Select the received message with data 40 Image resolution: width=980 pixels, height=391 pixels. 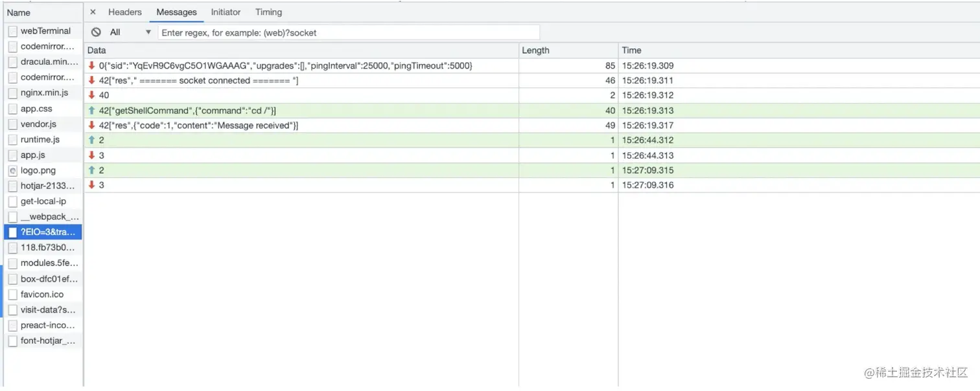(x=531, y=96)
